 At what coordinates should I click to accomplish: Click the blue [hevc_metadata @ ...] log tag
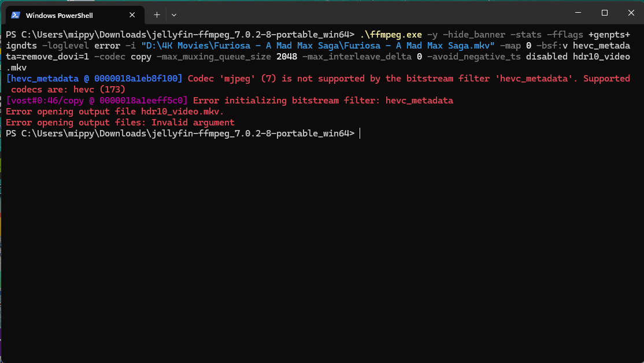pyautogui.click(x=94, y=79)
